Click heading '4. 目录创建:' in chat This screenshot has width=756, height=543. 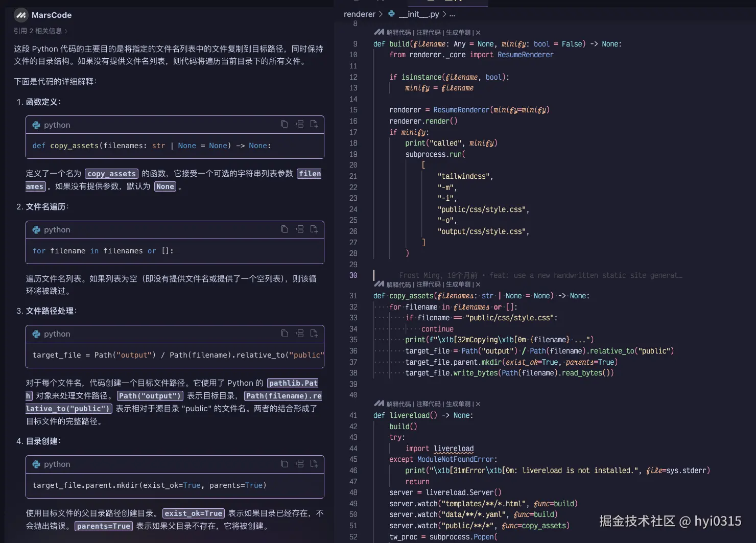39,441
